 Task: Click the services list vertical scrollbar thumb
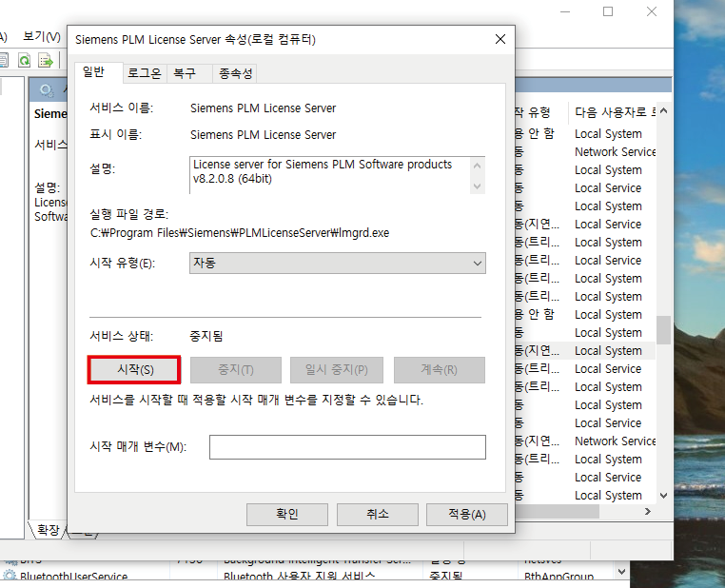click(x=663, y=330)
